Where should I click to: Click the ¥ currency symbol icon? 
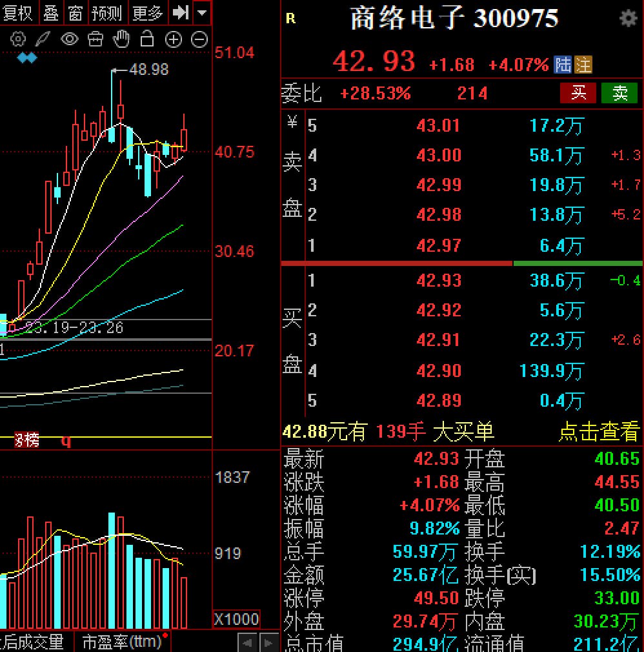292,121
